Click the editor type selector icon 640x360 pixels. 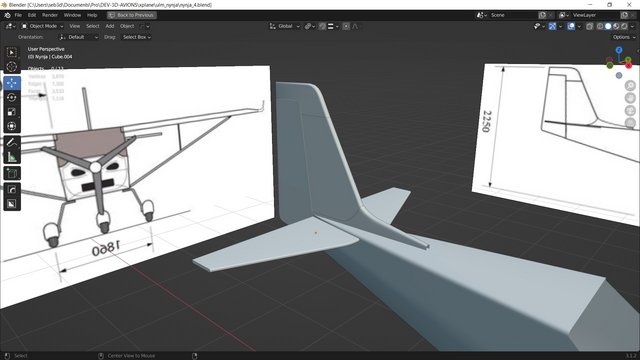pos(10,26)
